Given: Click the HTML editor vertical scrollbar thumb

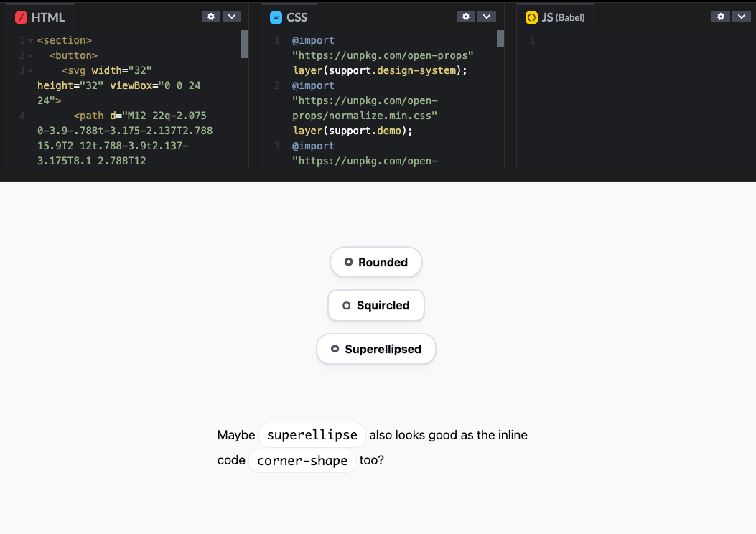Looking at the screenshot, I should (245, 44).
